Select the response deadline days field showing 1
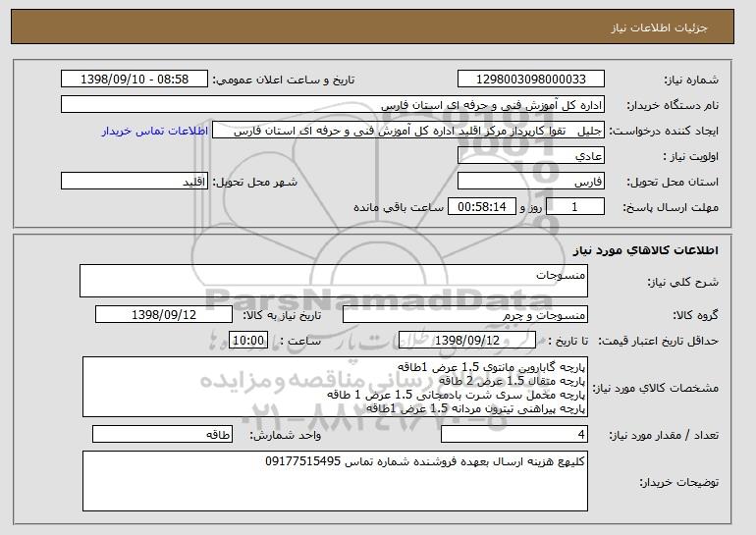Viewport: 756px width, 535px height. [x=574, y=207]
